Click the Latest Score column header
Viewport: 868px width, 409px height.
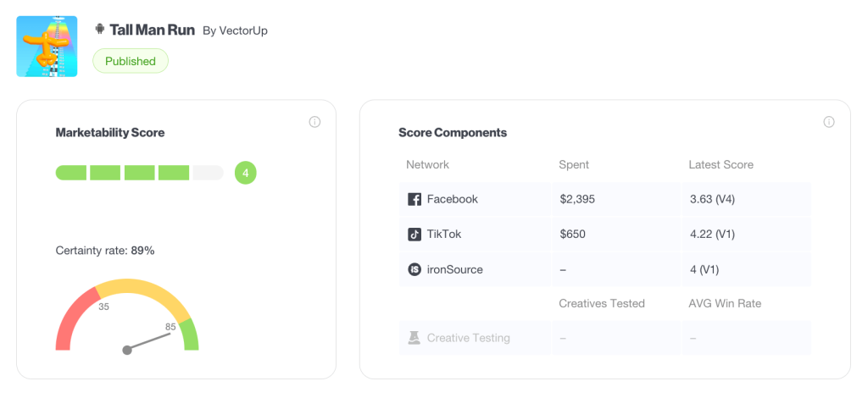[x=721, y=164]
